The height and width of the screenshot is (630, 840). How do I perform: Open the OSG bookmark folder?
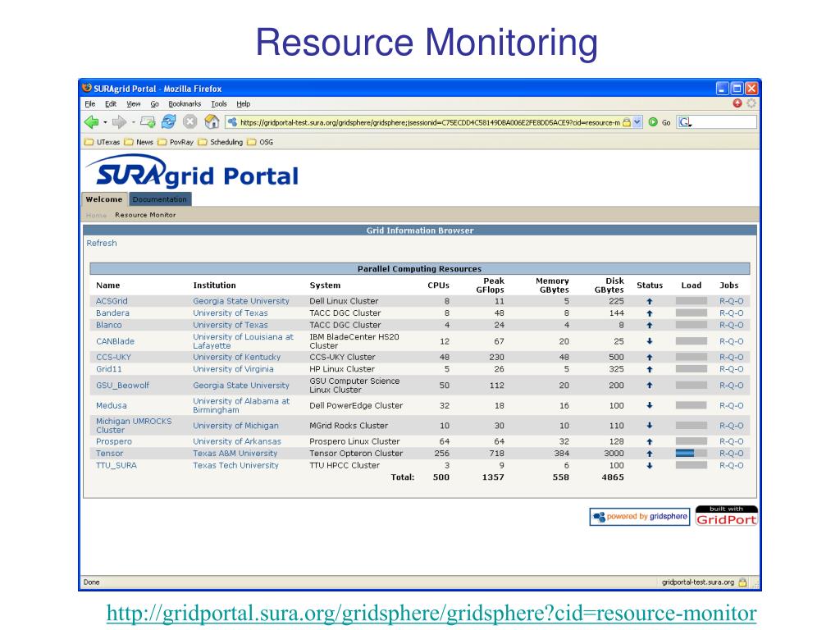(x=260, y=142)
